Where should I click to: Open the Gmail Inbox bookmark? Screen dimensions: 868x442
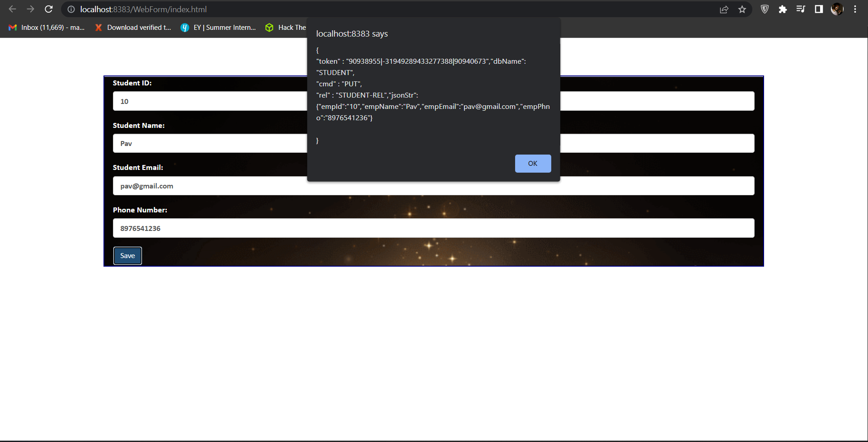point(47,28)
